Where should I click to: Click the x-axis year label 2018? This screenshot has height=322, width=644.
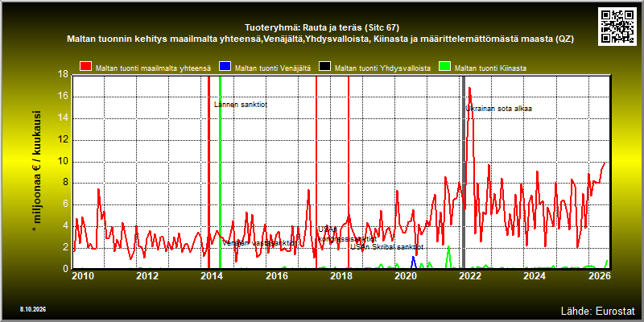click(341, 276)
